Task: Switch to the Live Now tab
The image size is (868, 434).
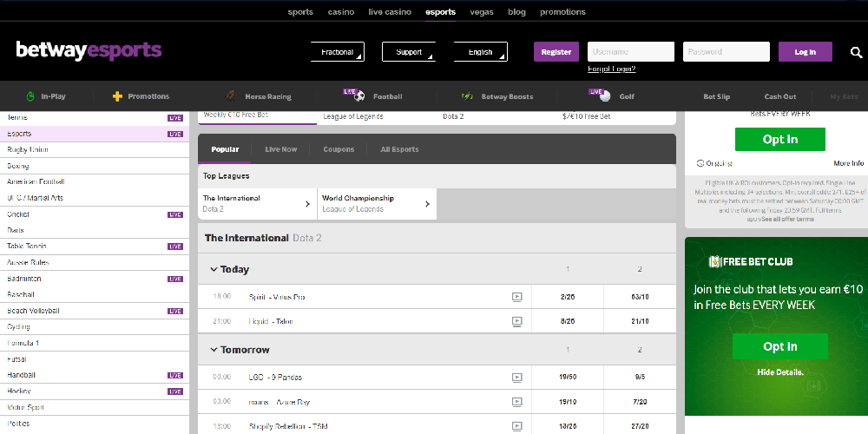Action: tap(280, 149)
